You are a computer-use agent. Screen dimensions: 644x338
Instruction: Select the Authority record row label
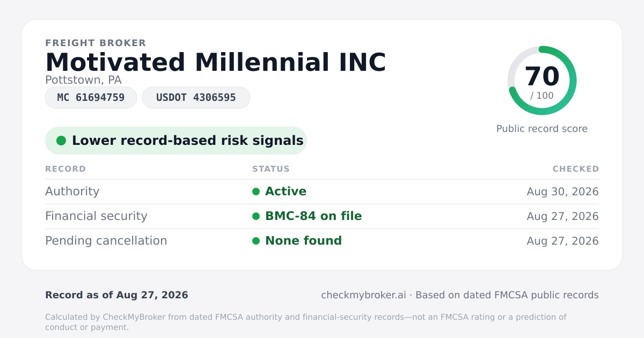(x=72, y=192)
